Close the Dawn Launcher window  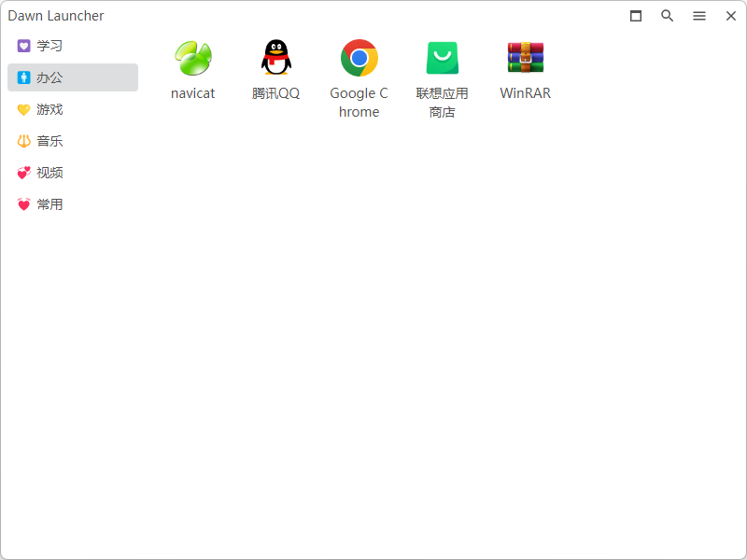731,16
